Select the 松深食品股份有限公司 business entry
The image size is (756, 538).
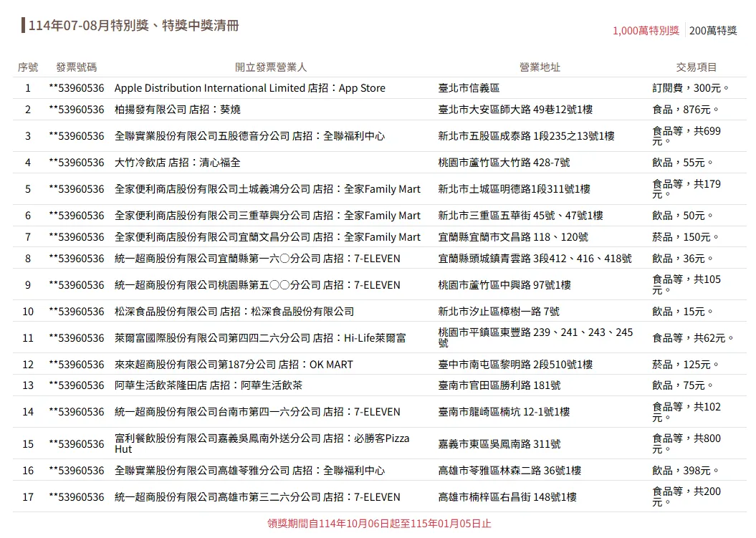pyautogui.click(x=234, y=312)
